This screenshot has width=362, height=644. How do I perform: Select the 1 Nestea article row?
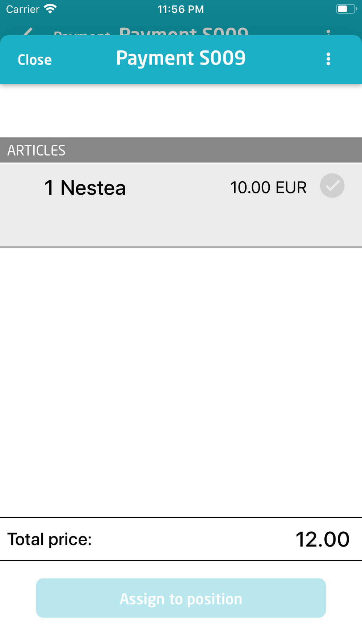point(181,205)
